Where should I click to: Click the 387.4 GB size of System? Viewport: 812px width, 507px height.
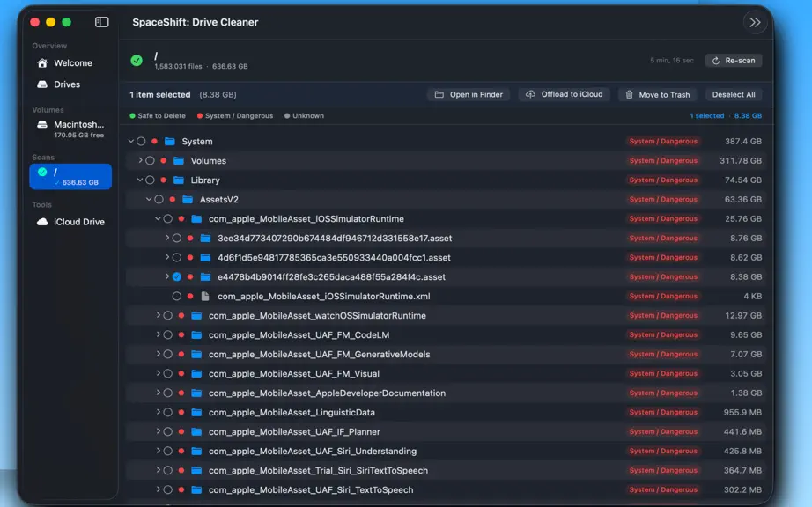coord(743,141)
